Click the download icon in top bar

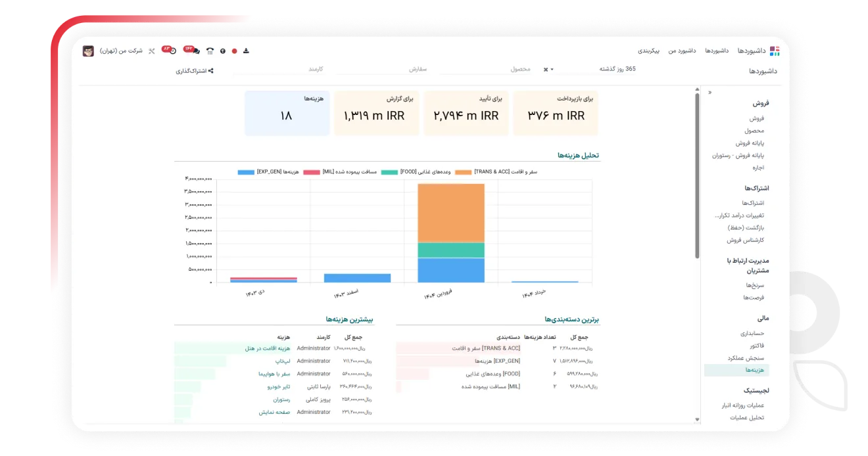(246, 51)
